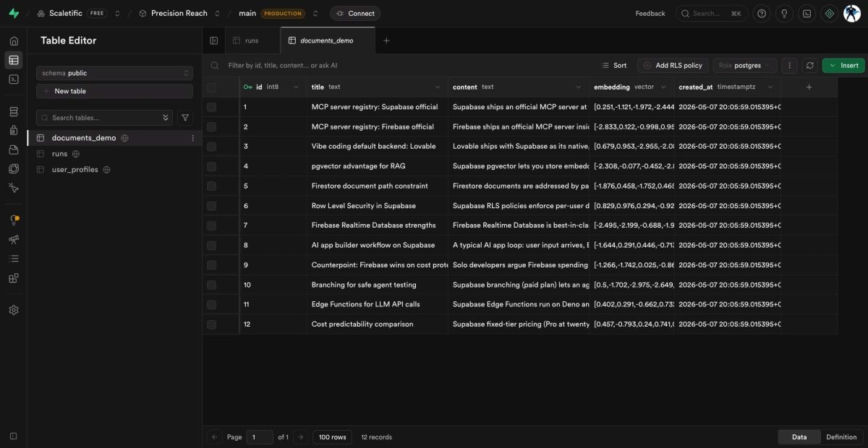This screenshot has width=868, height=448.
Task: Open the three-dot table options next to role
Action: 790,65
